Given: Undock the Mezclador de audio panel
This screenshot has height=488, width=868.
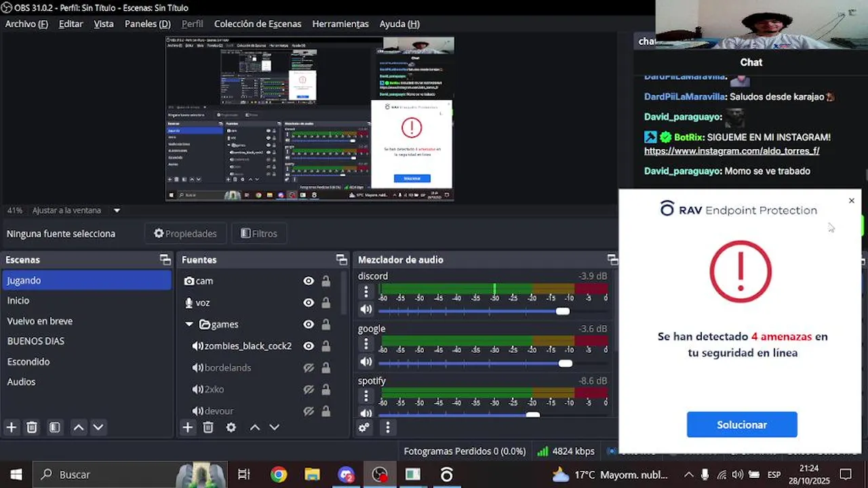Looking at the screenshot, I should (x=612, y=260).
